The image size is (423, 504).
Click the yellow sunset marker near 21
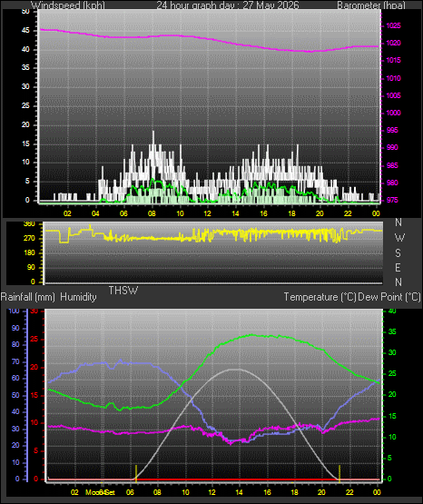[x=339, y=473]
